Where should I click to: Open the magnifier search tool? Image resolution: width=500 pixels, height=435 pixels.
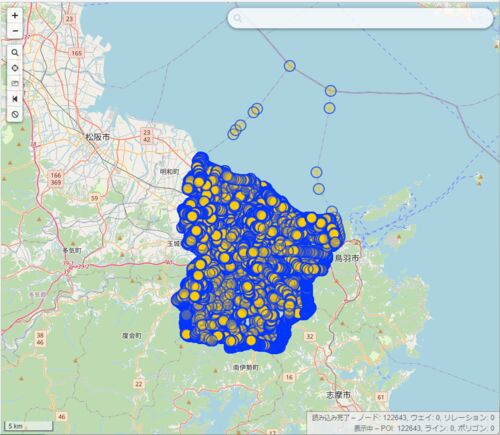tap(15, 53)
